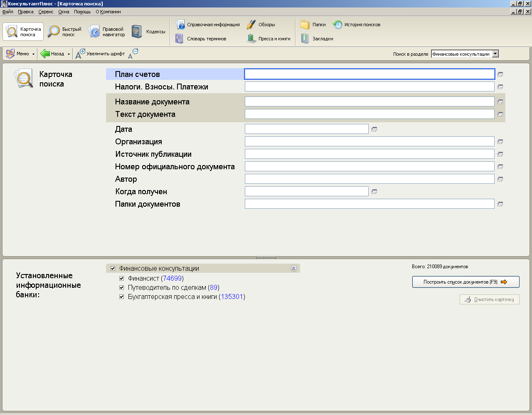The width and height of the screenshot is (532, 415).
Task: Toggle Путеводитель по сделкам checkbox
Action: pyautogui.click(x=122, y=288)
